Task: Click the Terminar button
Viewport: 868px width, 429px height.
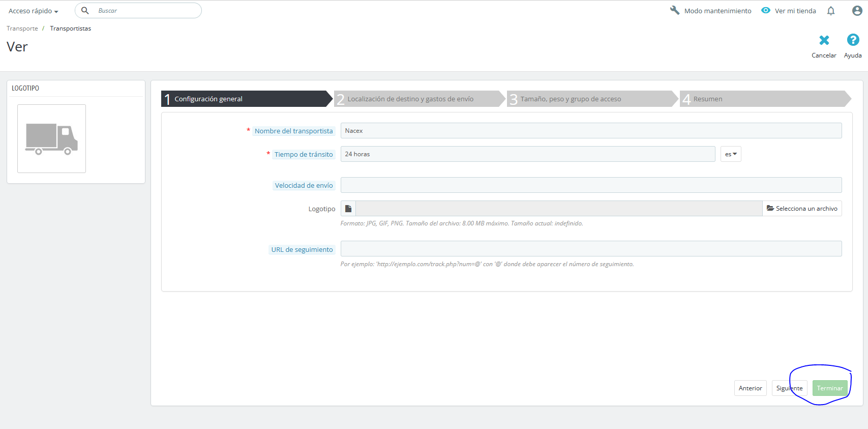Action: [x=830, y=388]
